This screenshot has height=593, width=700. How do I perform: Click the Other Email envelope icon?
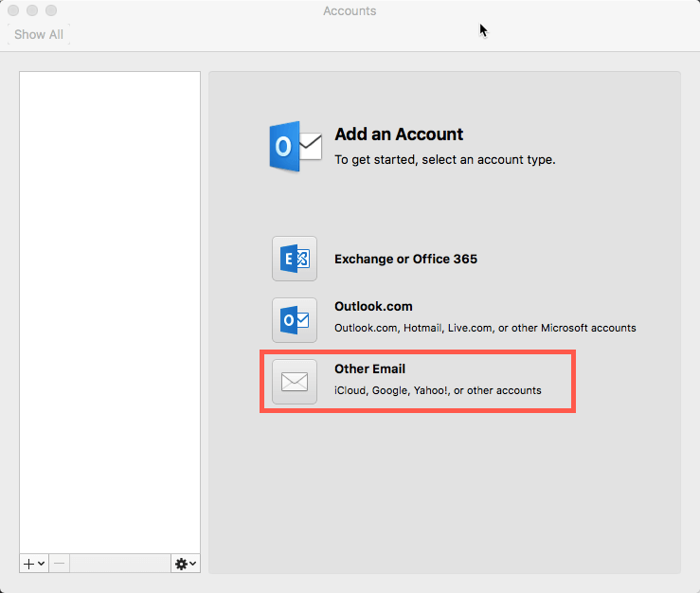click(x=295, y=382)
